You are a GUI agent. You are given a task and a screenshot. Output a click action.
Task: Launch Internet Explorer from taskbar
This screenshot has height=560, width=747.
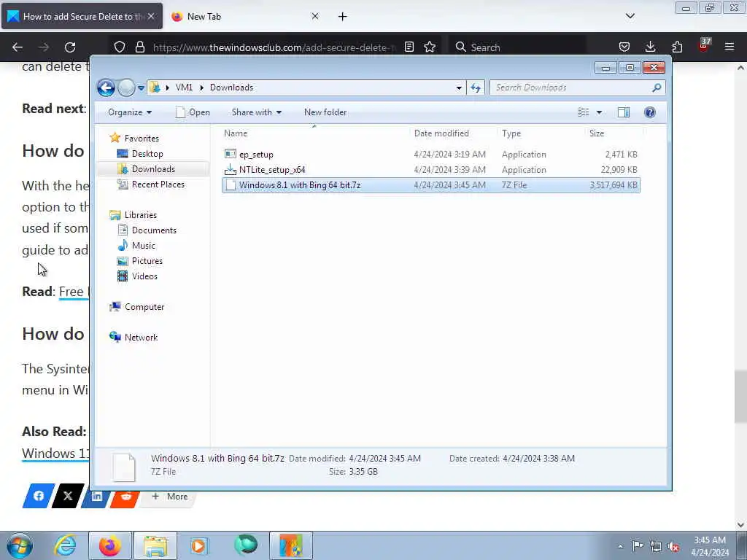pyautogui.click(x=65, y=545)
